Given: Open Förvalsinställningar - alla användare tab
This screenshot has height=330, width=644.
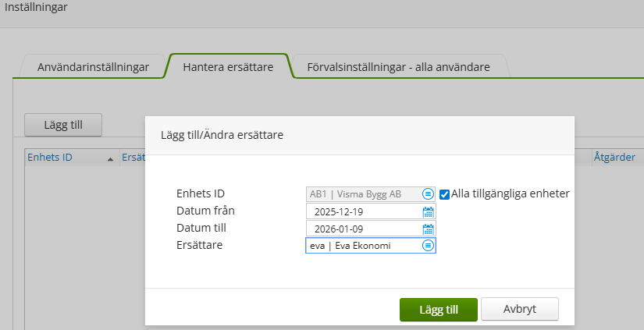Looking at the screenshot, I should point(398,67).
